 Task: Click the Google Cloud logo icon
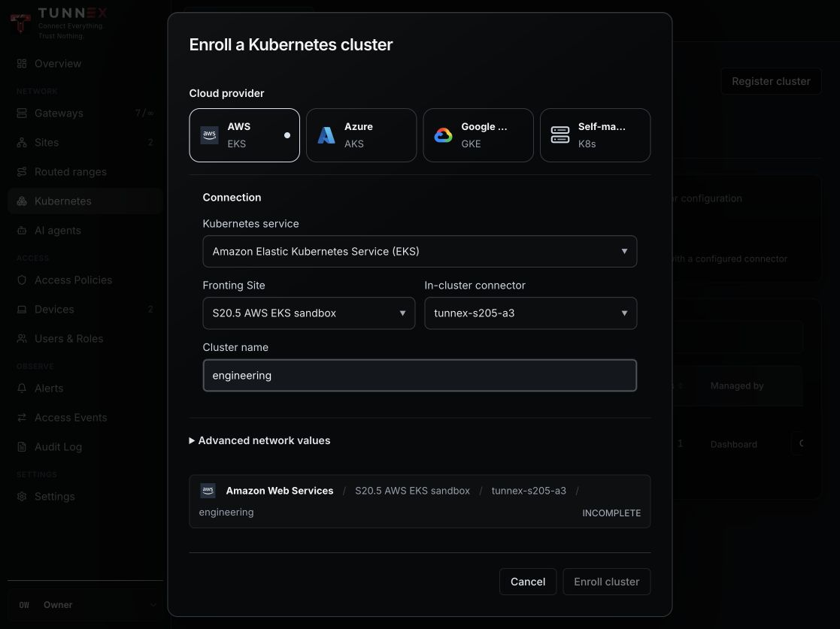[443, 135]
